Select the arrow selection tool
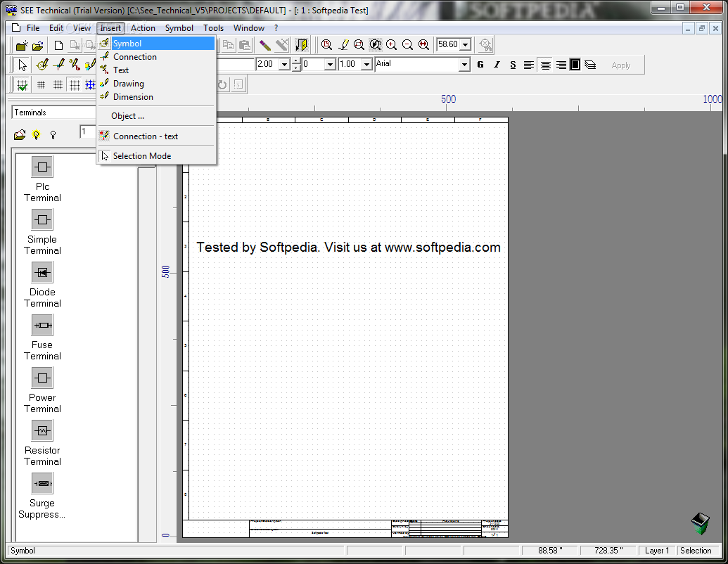 (x=22, y=65)
